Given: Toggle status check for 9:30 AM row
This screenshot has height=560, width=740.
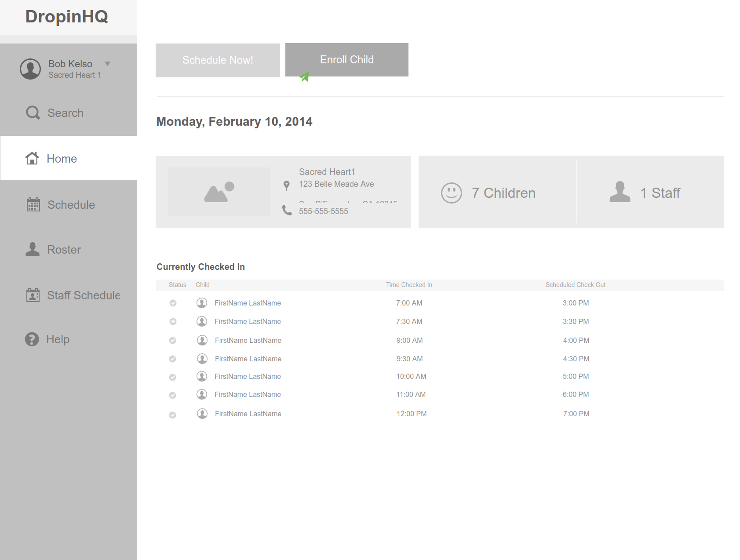Looking at the screenshot, I should point(173,359).
